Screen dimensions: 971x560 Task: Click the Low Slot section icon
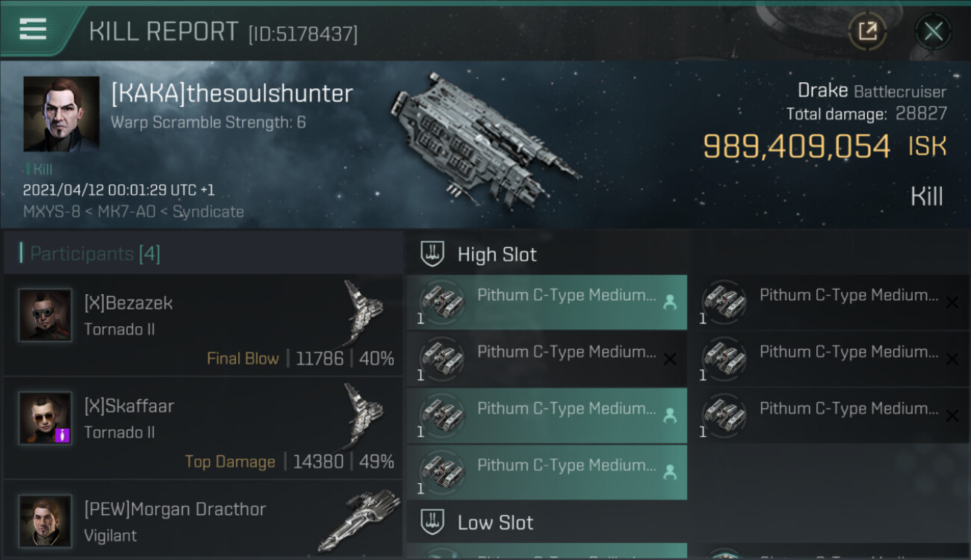433,522
